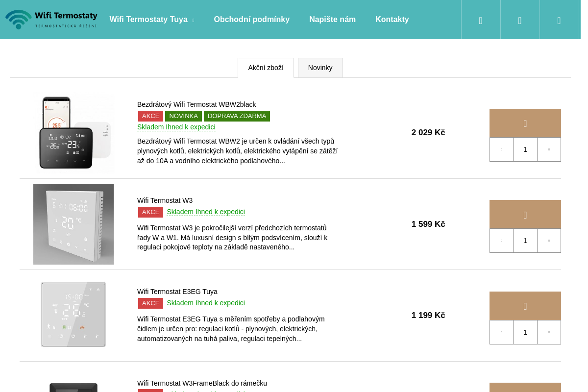This screenshot has height=392, width=588.
Task: Add Wifi Termostat W3 to cart
Action: 525,214
